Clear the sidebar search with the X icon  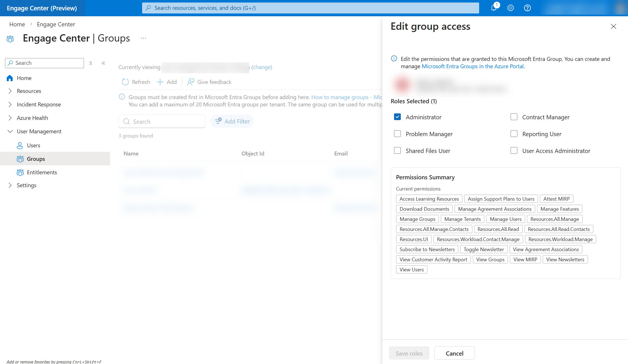(x=91, y=63)
